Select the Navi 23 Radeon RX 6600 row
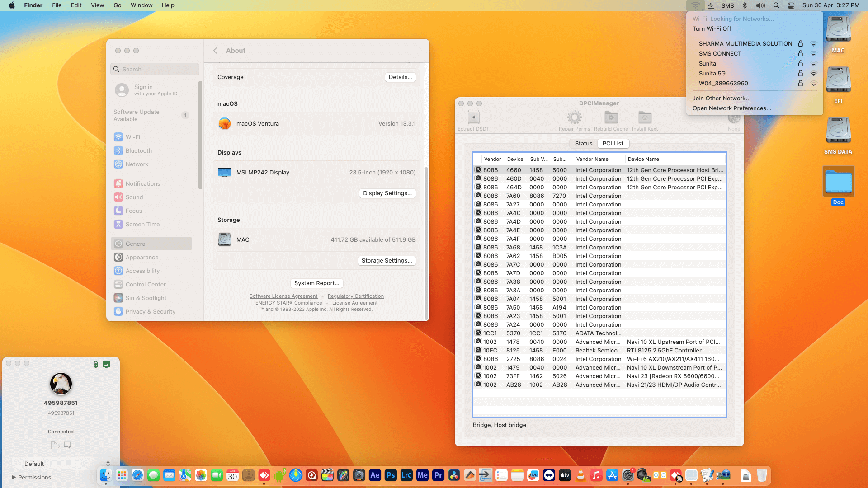The image size is (868, 488). point(599,376)
